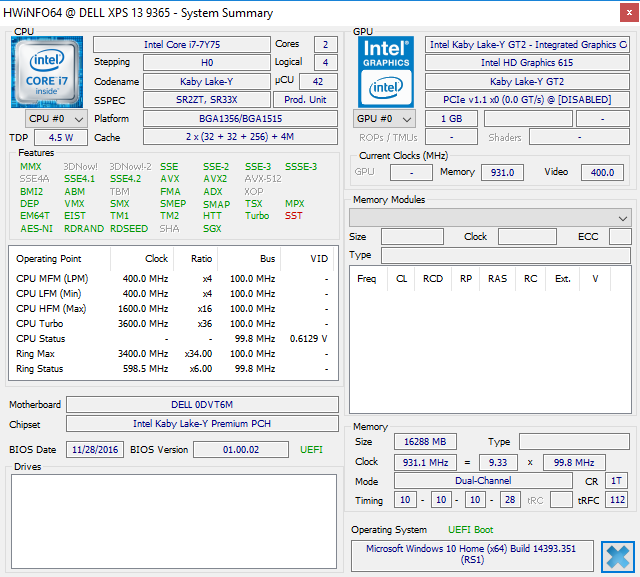Open the CPU #0 selector dropdown
This screenshot has width=640, height=577.
[54, 119]
